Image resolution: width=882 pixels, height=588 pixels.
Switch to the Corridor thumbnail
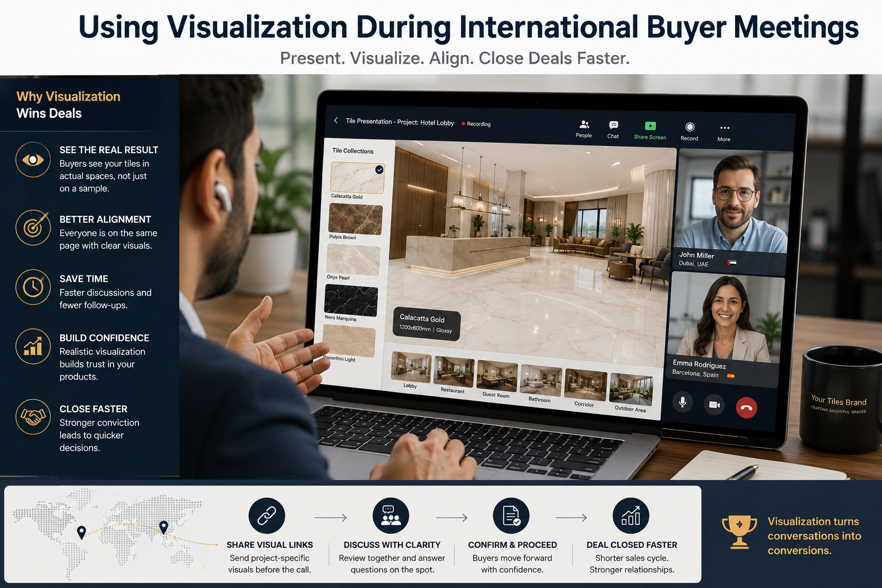[586, 385]
